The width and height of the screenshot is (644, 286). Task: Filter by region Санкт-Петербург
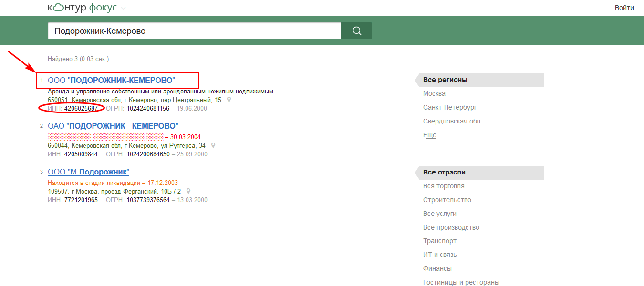[450, 107]
